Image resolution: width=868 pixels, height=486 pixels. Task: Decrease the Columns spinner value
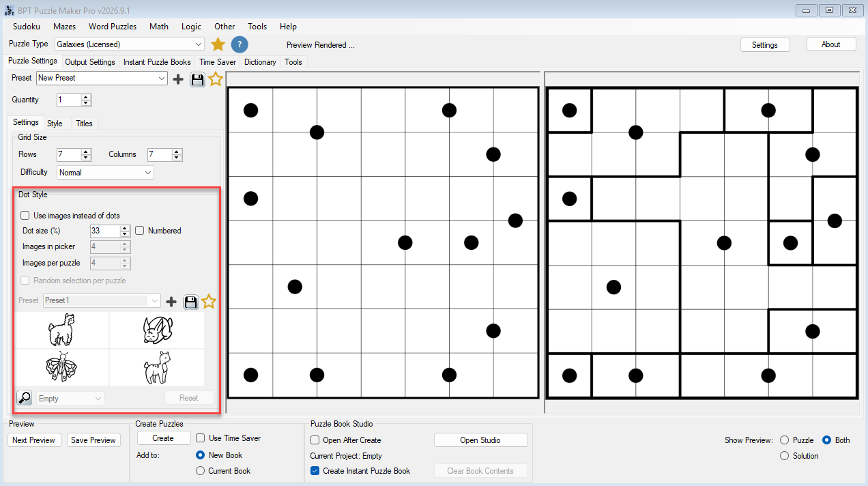point(177,158)
